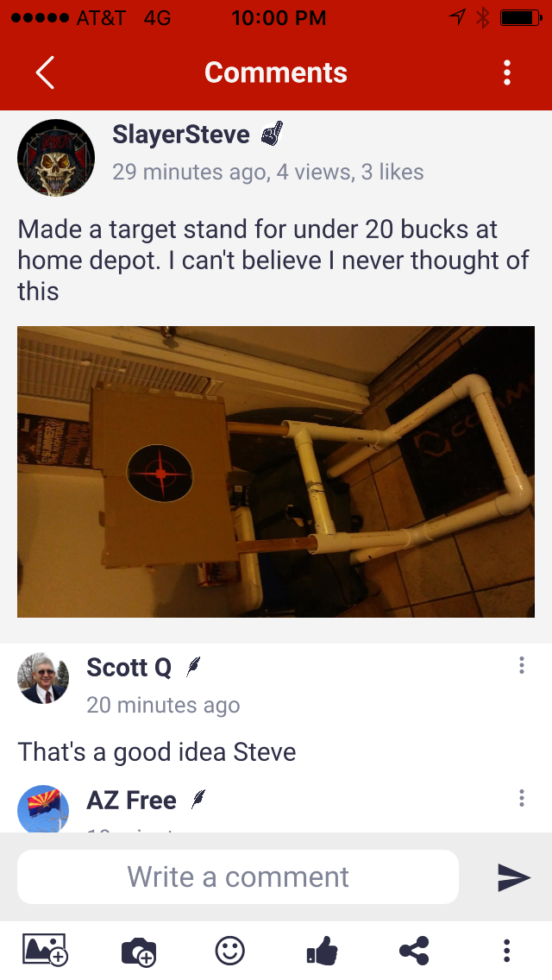Add an image from gallery

point(45,950)
